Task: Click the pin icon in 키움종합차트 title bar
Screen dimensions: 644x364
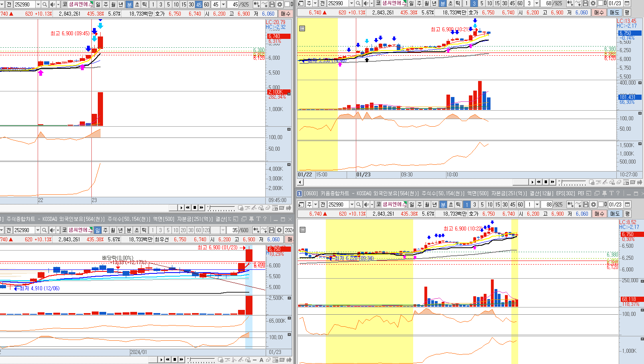Action: (604, 193)
